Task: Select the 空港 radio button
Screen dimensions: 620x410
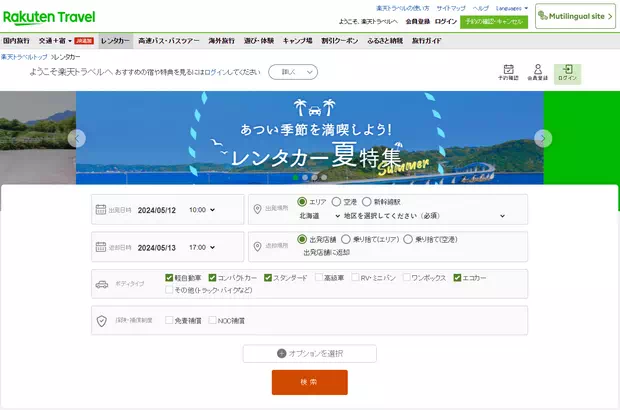Action: (336, 202)
